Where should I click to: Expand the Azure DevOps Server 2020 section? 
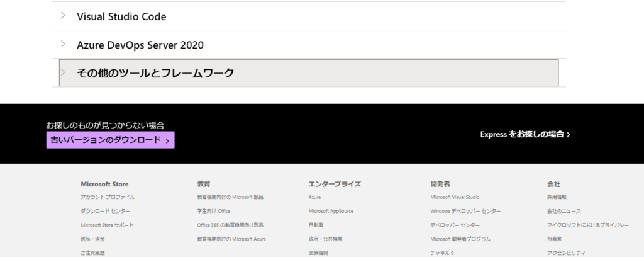pyautogui.click(x=309, y=45)
